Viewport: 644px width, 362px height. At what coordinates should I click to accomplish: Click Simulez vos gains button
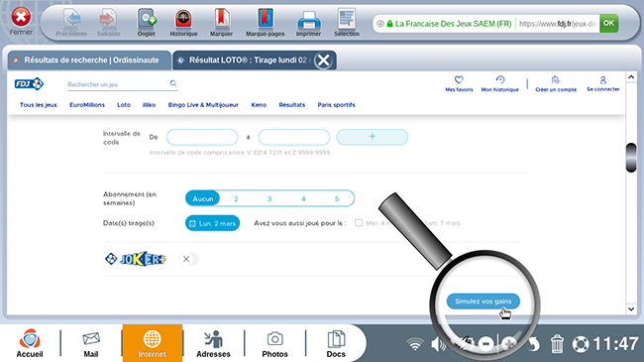[x=483, y=302]
